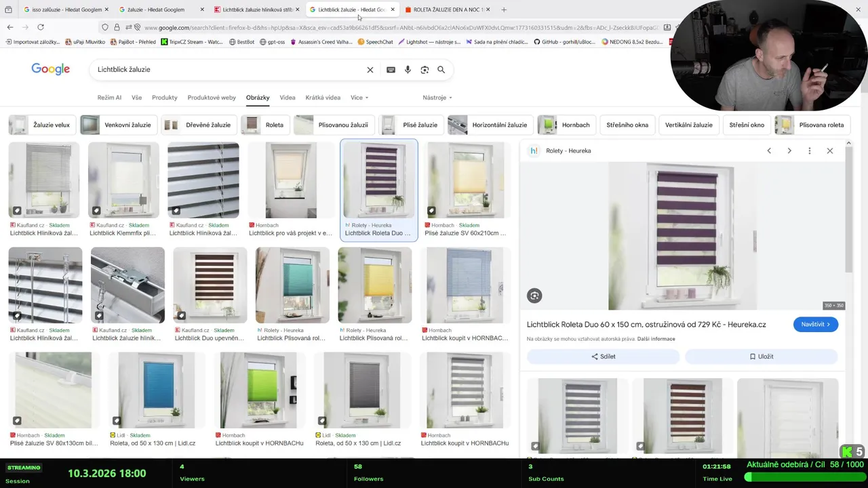Filter by 'Vertikální žaluzie' chip
868x488 pixels.
coord(689,125)
